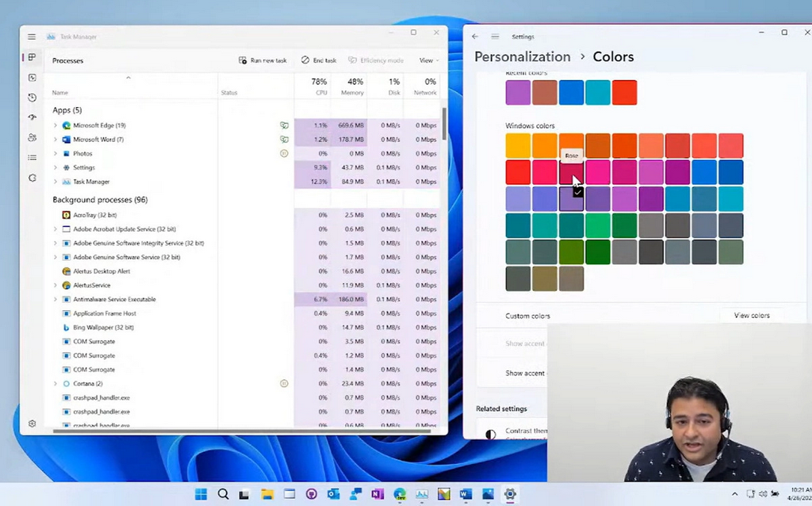Screen dimensions: 812x506
Task: Open the Windows Start menu
Action: [x=201, y=494]
